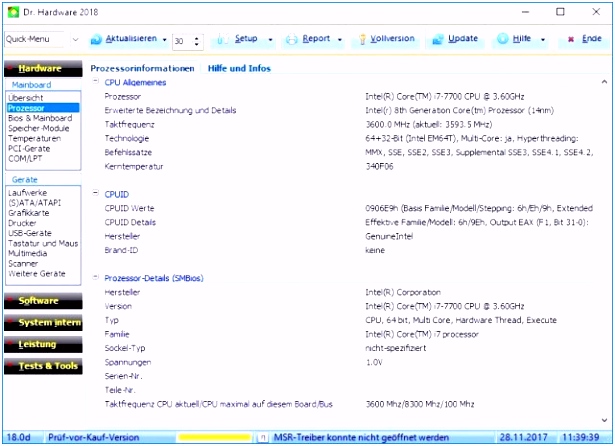Open the System intern category
The height and width of the screenshot is (446, 615).
tap(43, 322)
